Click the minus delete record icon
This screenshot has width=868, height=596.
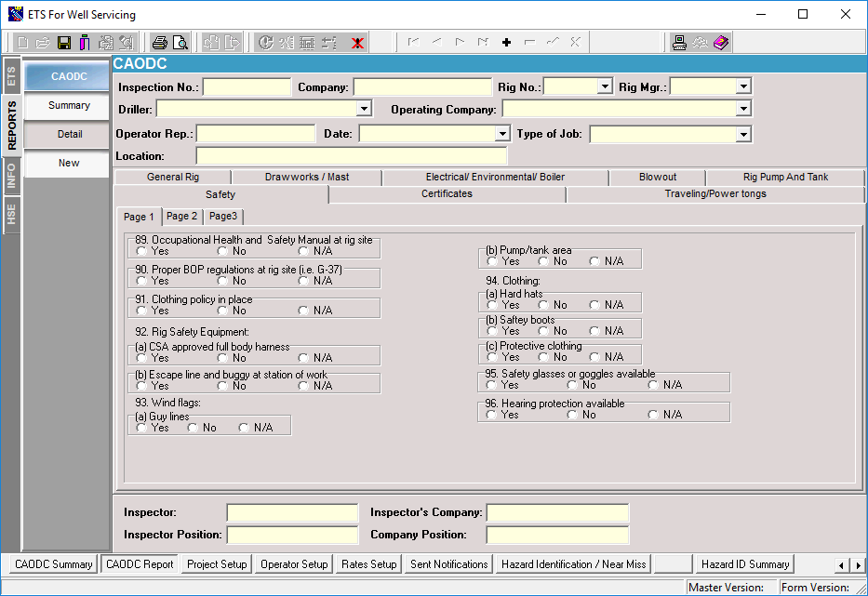tap(529, 42)
